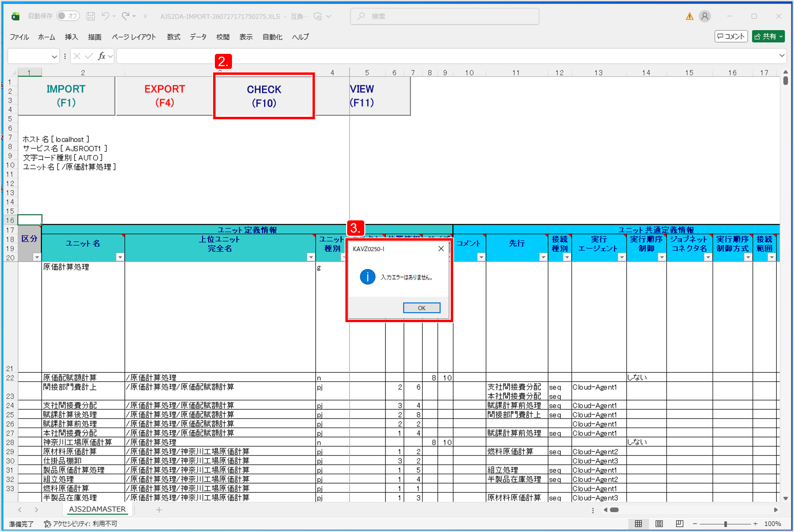Click the IMPORT (F1) button

tap(66, 96)
